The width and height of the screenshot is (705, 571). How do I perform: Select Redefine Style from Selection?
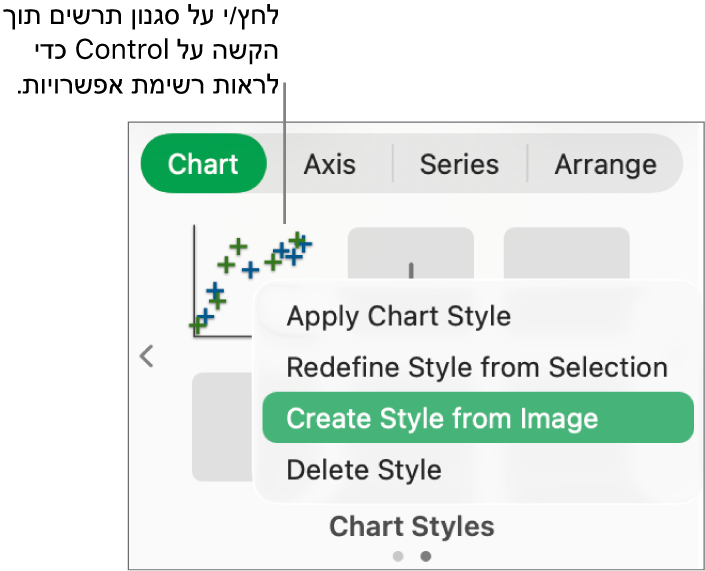(476, 367)
